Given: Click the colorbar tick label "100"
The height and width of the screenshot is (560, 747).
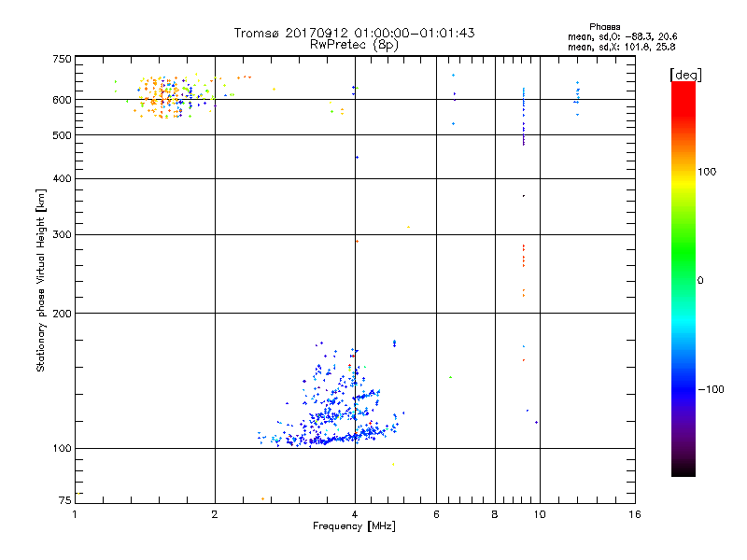Looking at the screenshot, I should click(707, 172).
